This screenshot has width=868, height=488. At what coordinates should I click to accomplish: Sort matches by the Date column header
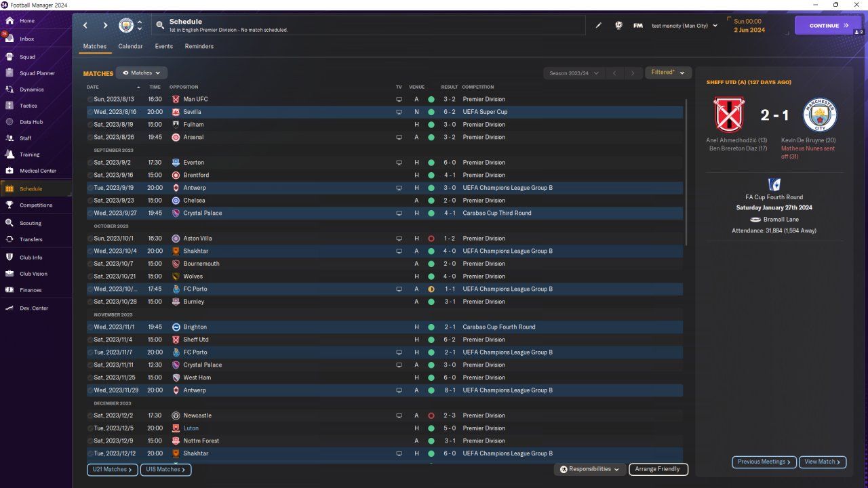93,87
